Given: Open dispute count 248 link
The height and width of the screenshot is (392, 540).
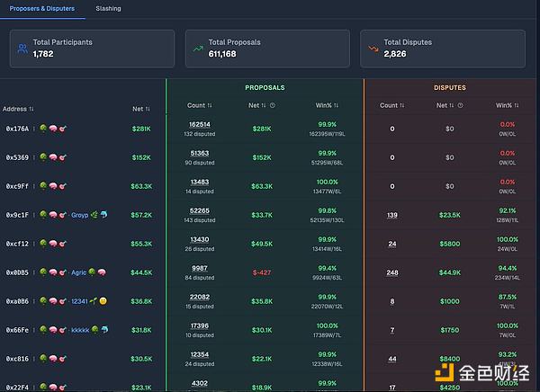Looking at the screenshot, I should (391, 272).
